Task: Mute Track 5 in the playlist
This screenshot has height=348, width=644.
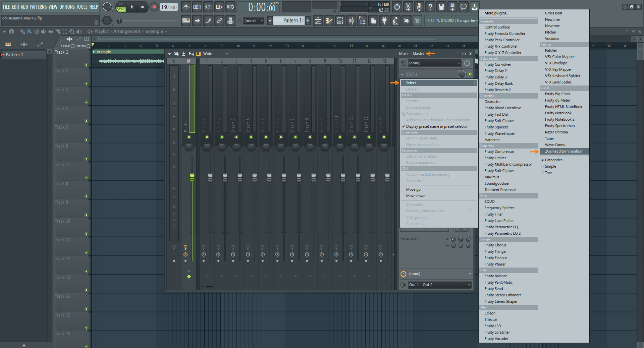Action: click(x=86, y=140)
